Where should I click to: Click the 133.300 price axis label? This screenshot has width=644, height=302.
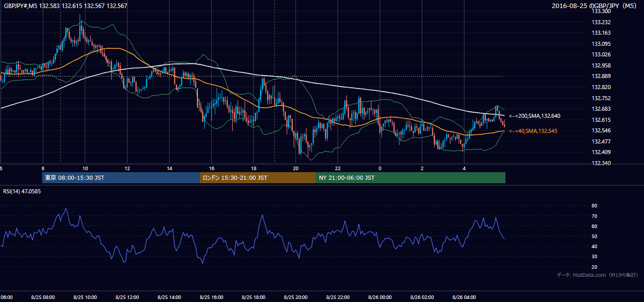[x=601, y=11]
